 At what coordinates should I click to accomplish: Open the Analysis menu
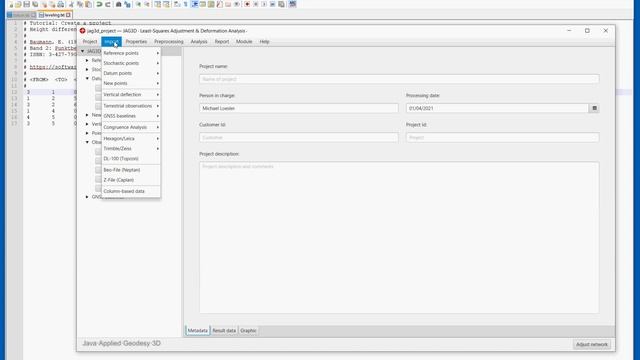click(x=199, y=42)
